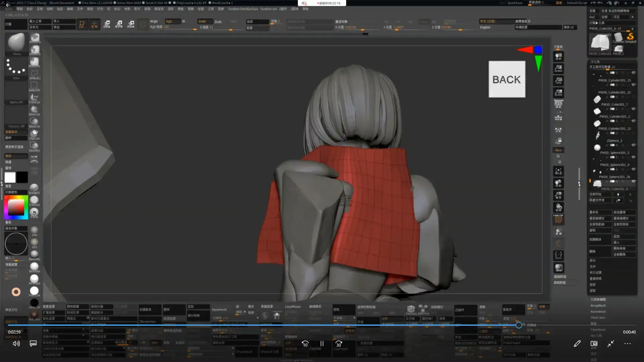Select white main color swatch
Image resolution: width=644 pixels, height=362 pixels.
[10, 177]
